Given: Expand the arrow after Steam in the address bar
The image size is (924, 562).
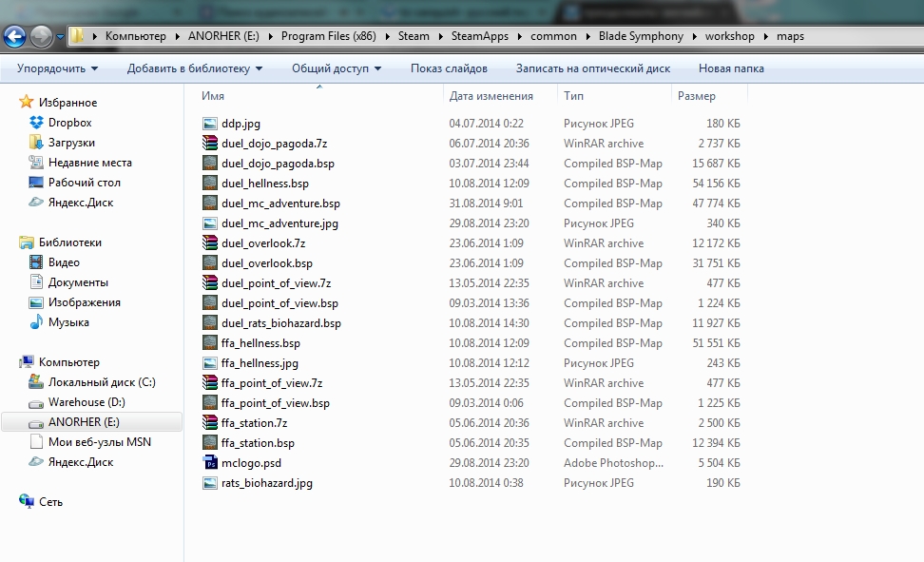Looking at the screenshot, I should pos(441,36).
